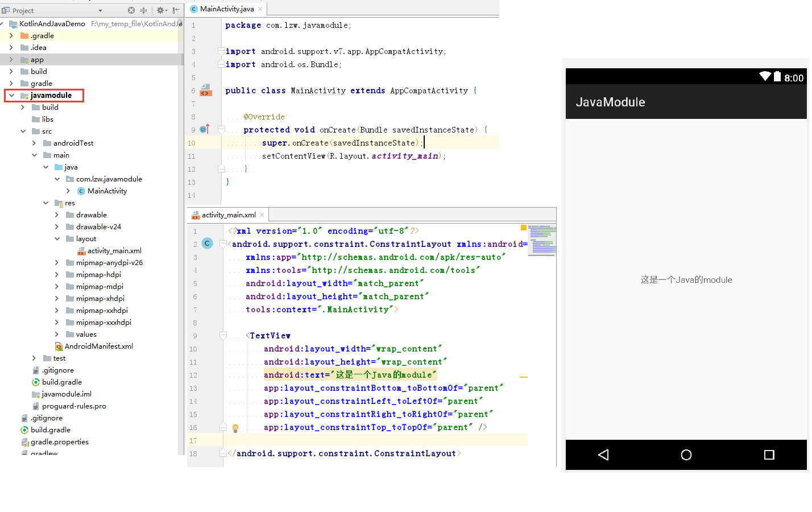Screen dimensions: 812x512
Task: Expand the androidTest folder
Action: coord(34,143)
